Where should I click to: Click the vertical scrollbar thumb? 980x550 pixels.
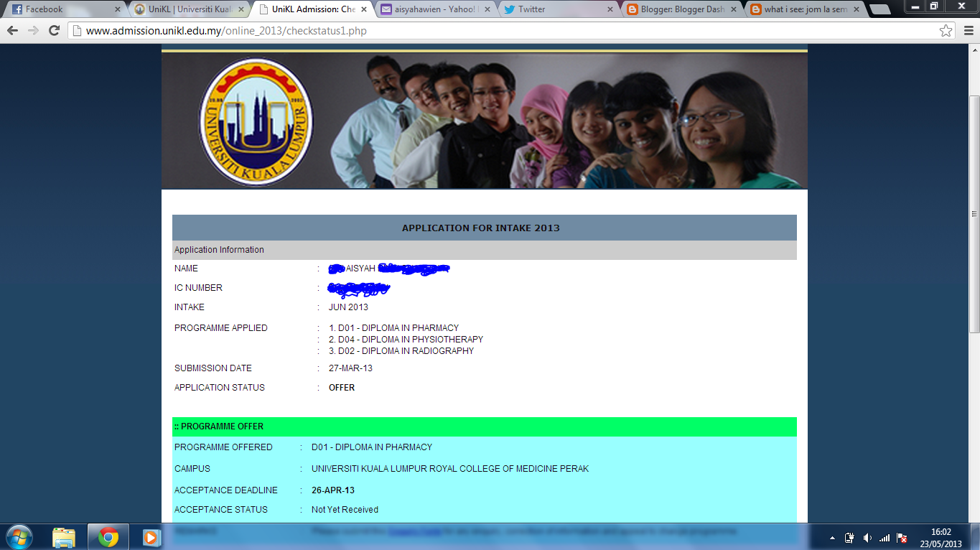974,214
